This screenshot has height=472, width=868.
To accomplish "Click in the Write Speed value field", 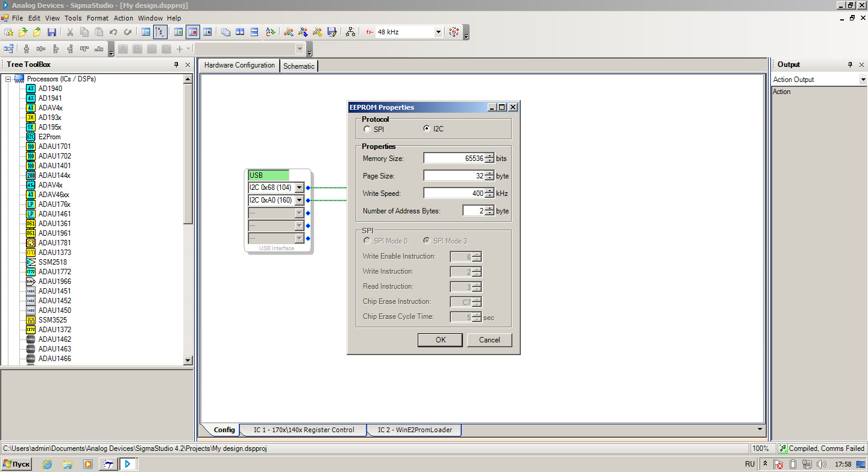I will pyautogui.click(x=454, y=193).
